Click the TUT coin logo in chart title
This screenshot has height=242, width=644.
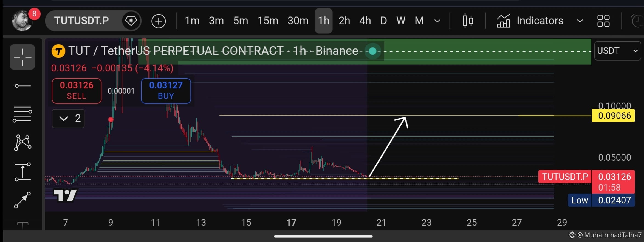pos(58,51)
